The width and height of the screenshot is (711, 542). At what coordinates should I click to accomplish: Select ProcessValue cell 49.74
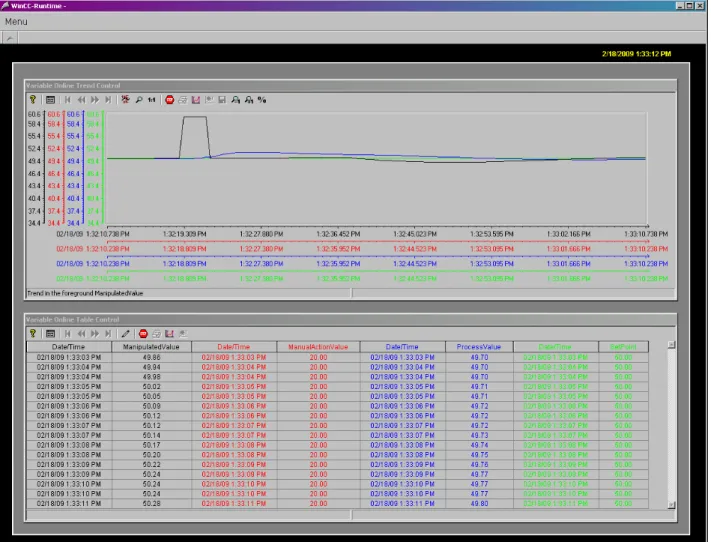click(479, 445)
